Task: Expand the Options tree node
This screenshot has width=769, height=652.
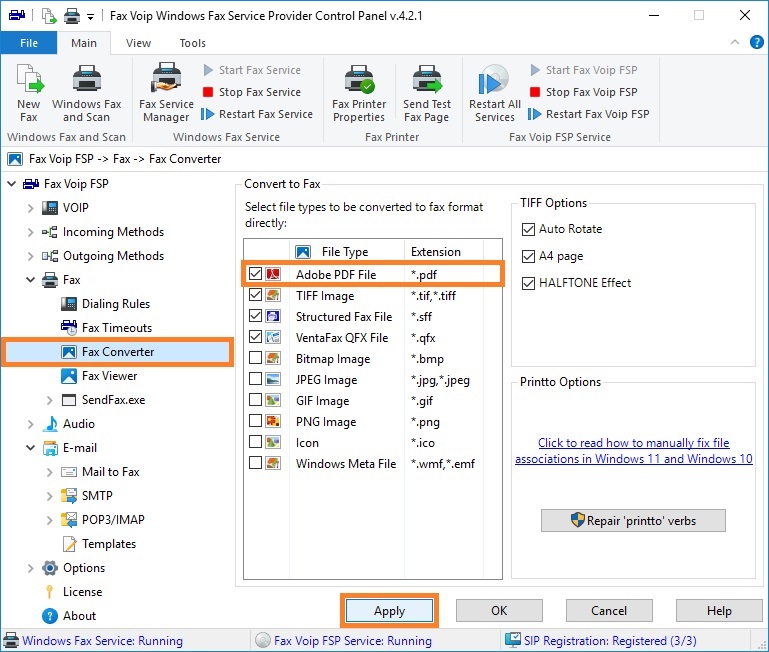Action: coord(30,568)
